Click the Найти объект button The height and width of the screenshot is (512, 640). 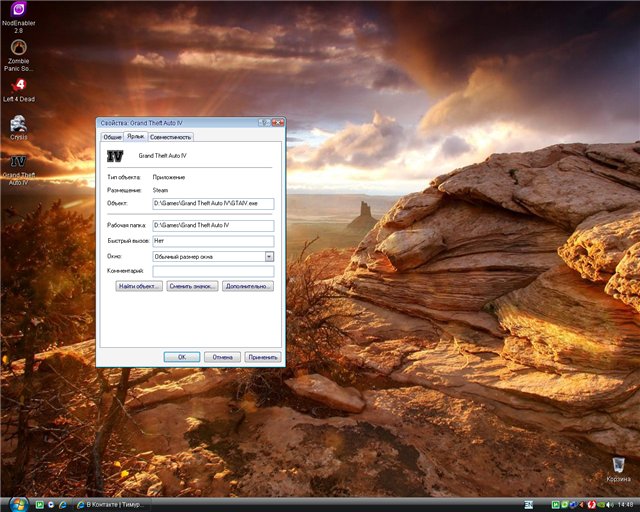tap(139, 286)
